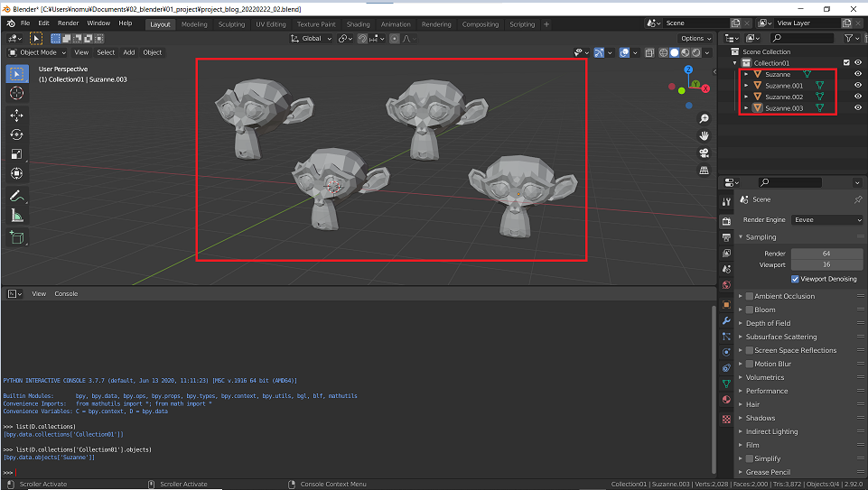Image resolution: width=868 pixels, height=490 pixels.
Task: Switch to the UV Editing workspace tab
Action: [271, 24]
